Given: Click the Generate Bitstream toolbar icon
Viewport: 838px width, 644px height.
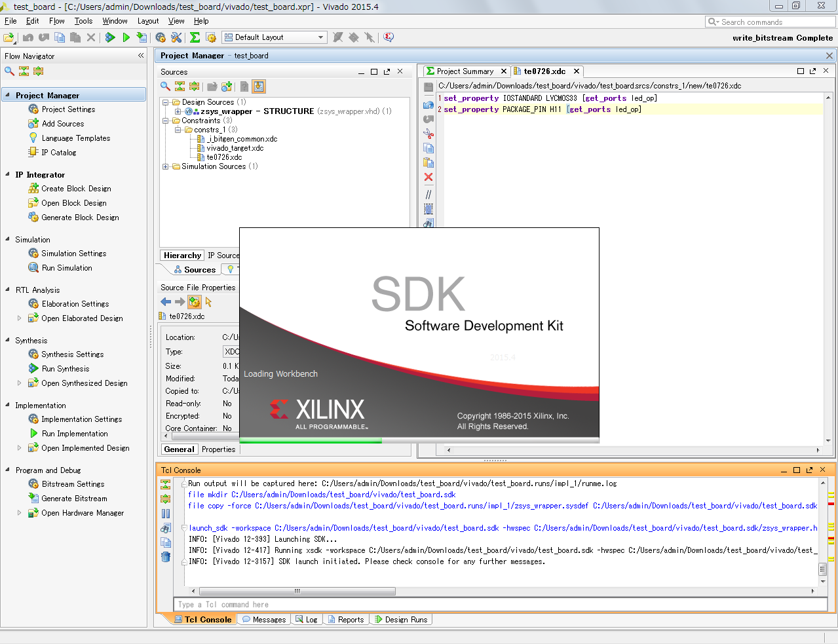Looking at the screenshot, I should tap(142, 37).
